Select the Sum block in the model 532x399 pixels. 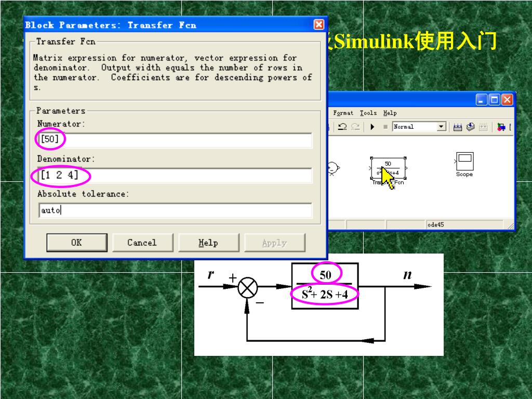332,168
